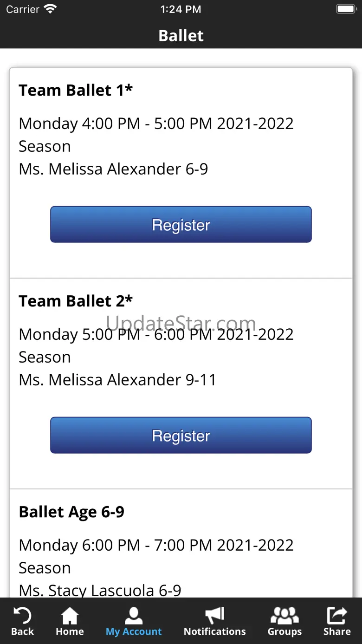The width and height of the screenshot is (362, 644).
Task: Register for Team Ballet 1*
Action: 181,225
